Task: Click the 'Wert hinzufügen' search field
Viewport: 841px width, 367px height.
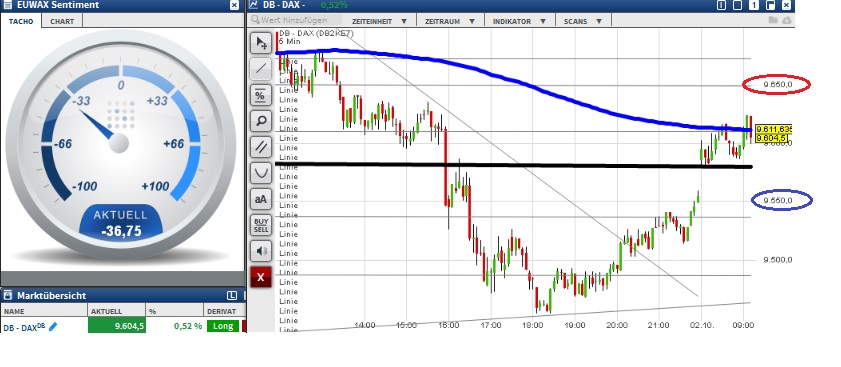Action: point(296,20)
